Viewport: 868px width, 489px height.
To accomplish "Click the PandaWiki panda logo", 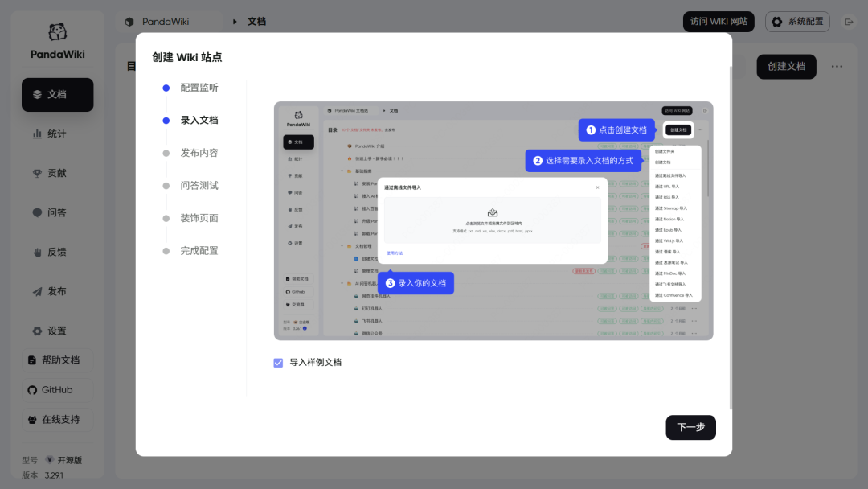I will pos(58,32).
